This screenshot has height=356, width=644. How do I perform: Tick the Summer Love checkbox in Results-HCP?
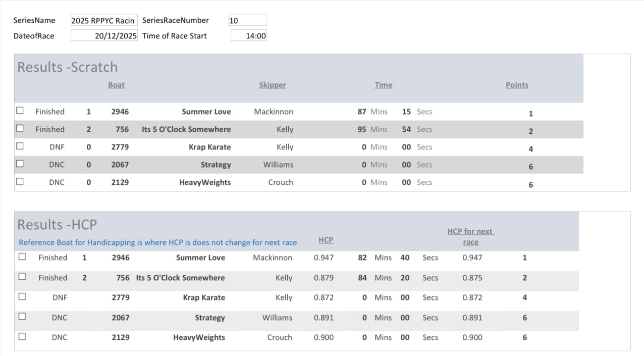tap(22, 257)
